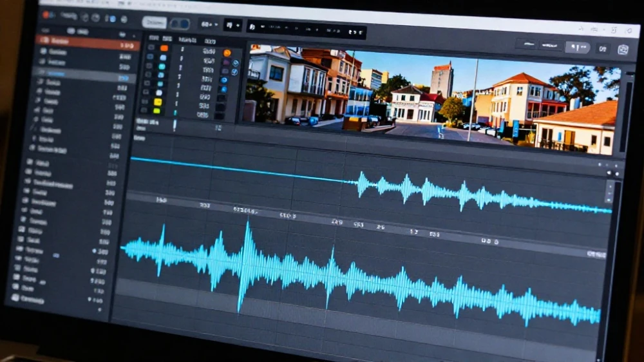Click the red circle icon at top-left

coord(46,15)
